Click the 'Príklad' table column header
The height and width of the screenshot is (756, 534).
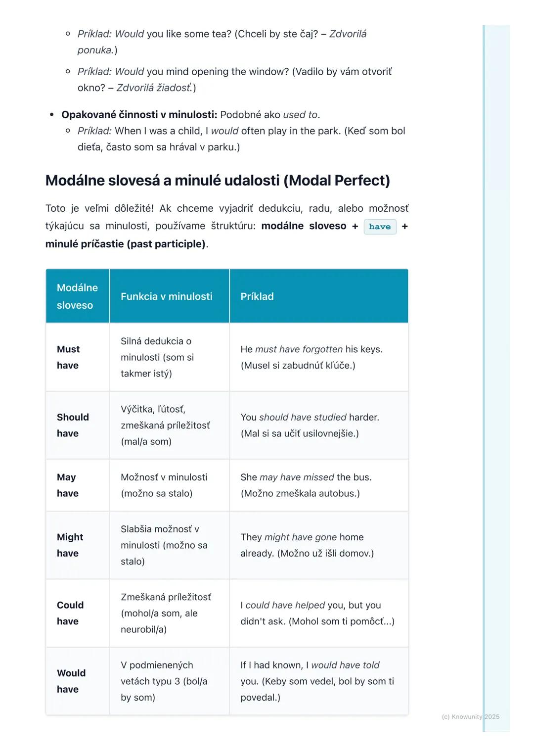coord(257,296)
